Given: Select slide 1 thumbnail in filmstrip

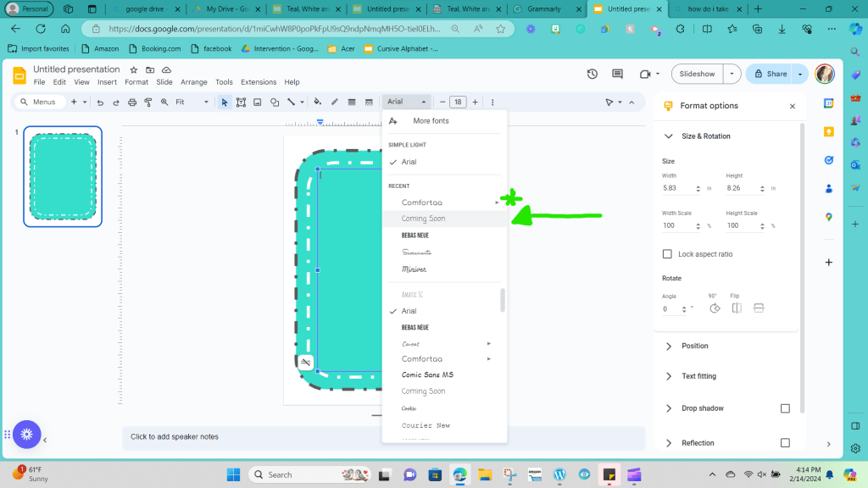Looking at the screenshot, I should (63, 176).
